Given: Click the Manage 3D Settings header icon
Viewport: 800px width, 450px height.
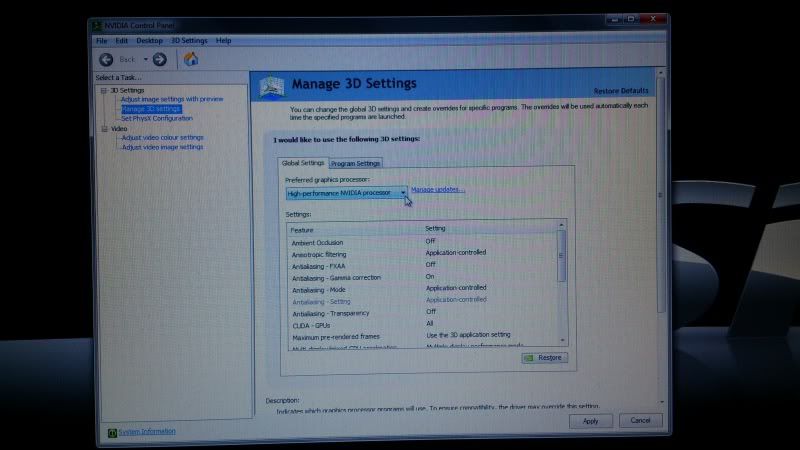Looking at the screenshot, I should (x=271, y=86).
